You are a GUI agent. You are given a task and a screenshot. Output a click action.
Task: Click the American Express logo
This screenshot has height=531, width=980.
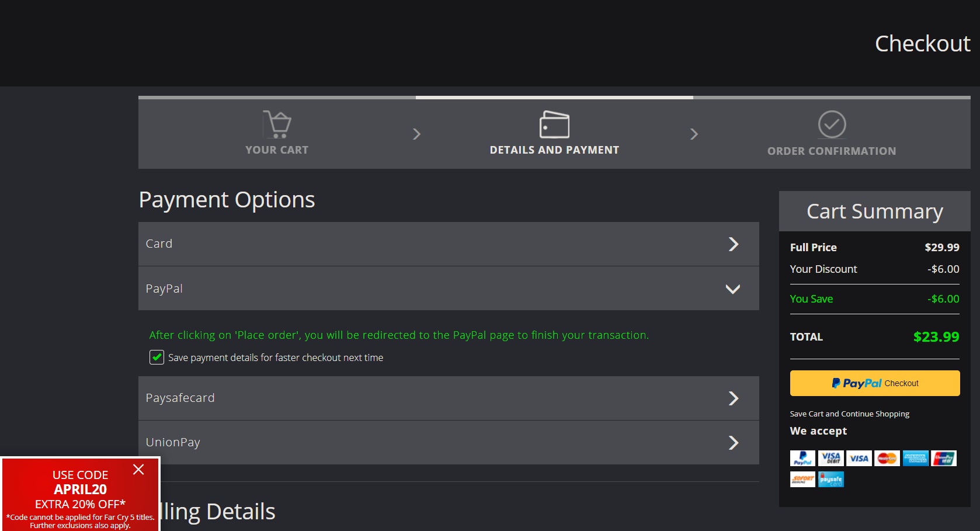[x=915, y=459]
